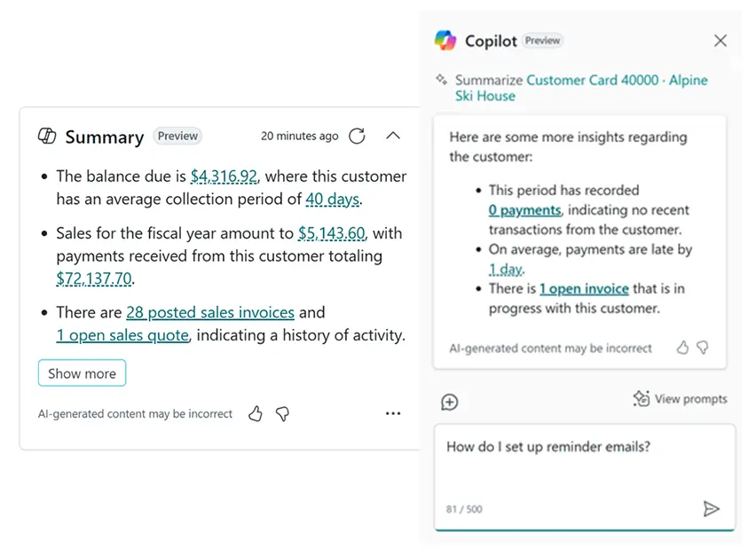Give thumbs down to the Summary card
This screenshot has height=556, width=756.
pos(282,414)
